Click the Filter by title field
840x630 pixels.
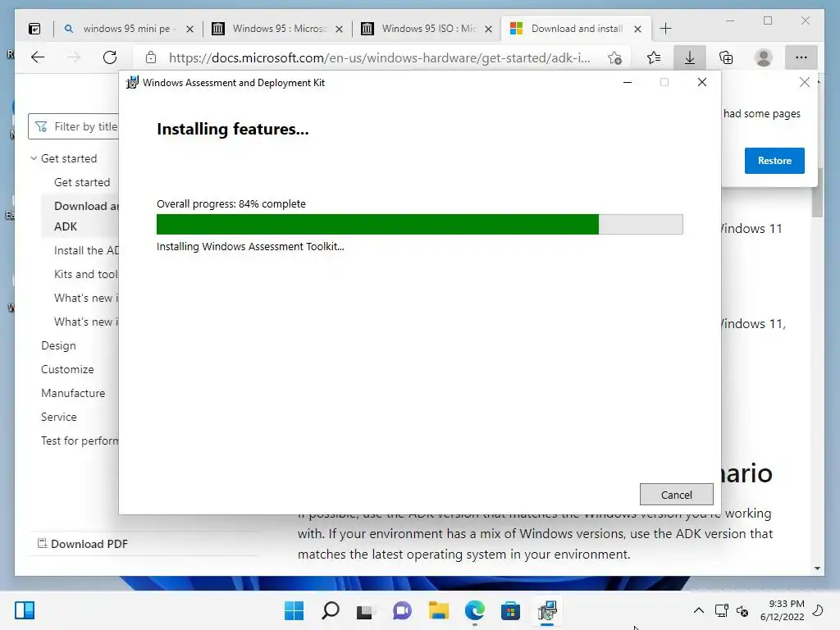coord(74,126)
